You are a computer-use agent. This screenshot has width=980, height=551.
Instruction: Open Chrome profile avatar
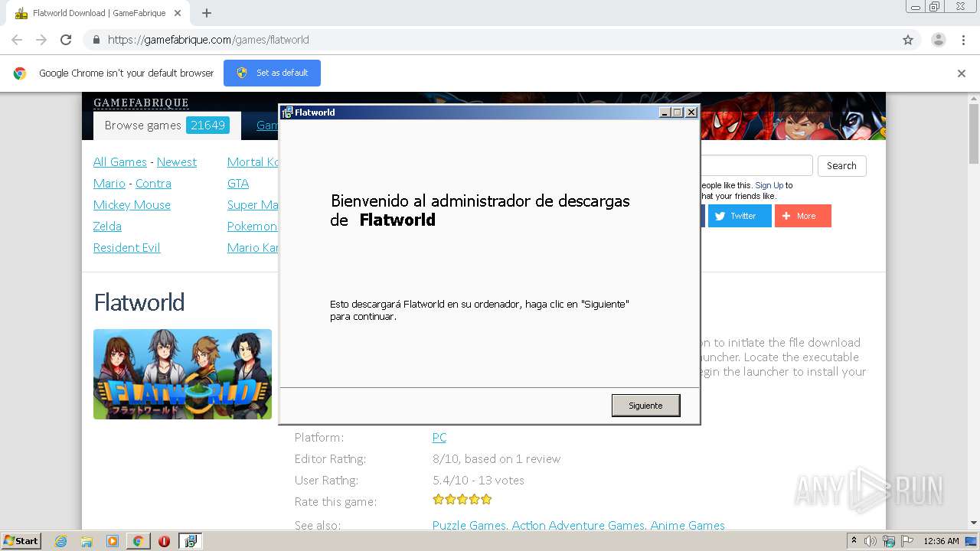(x=938, y=40)
